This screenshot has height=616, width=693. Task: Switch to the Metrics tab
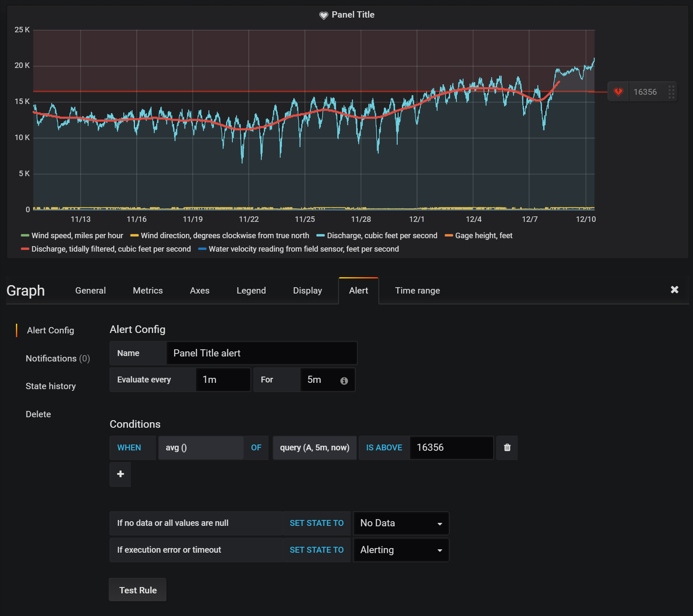coord(147,290)
